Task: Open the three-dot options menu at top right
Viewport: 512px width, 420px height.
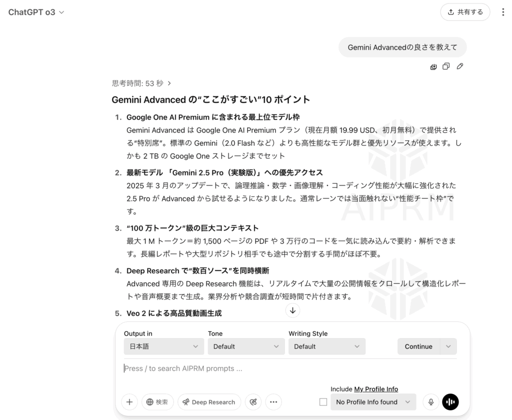Action: (x=503, y=12)
